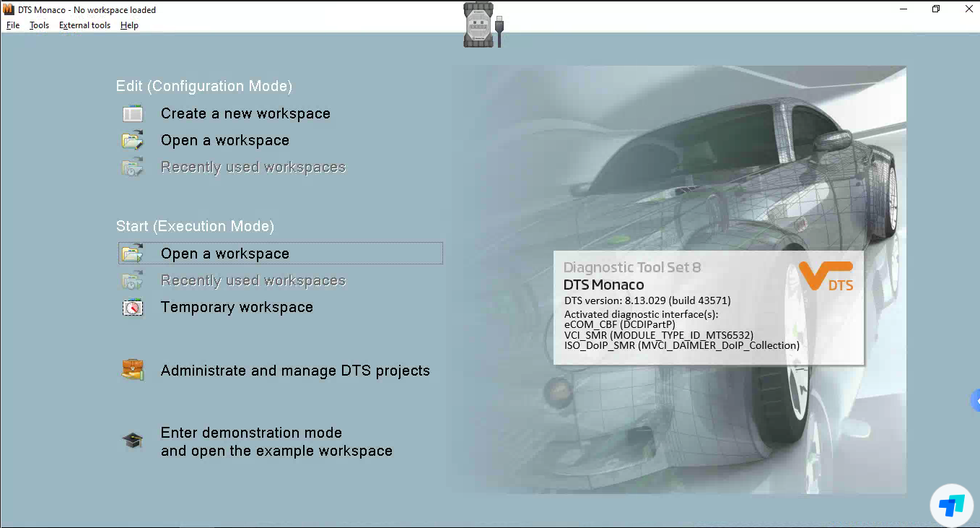Click the orange DTS logo
980x528 pixels.
click(826, 277)
